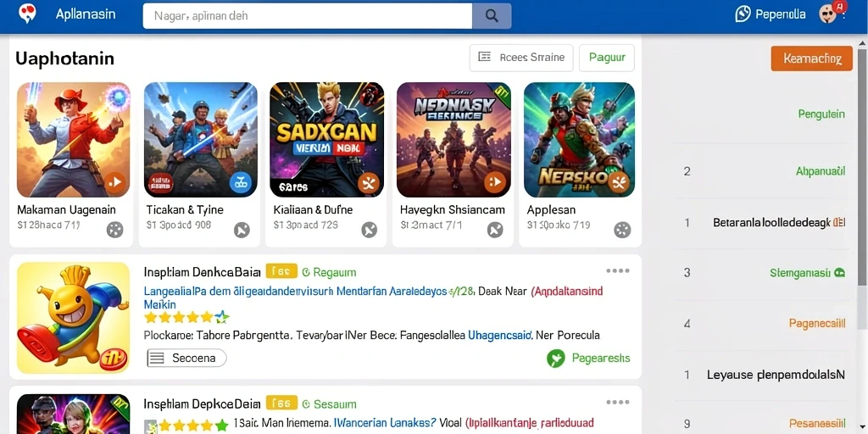
Task: Click green icon beside Stemganaisi
Action: pyautogui.click(x=839, y=272)
